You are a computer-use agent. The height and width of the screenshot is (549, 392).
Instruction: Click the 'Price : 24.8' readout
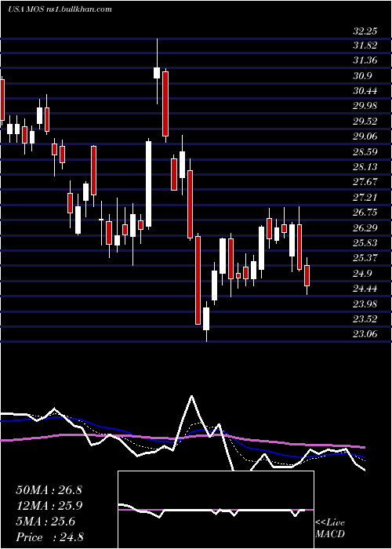(49, 537)
